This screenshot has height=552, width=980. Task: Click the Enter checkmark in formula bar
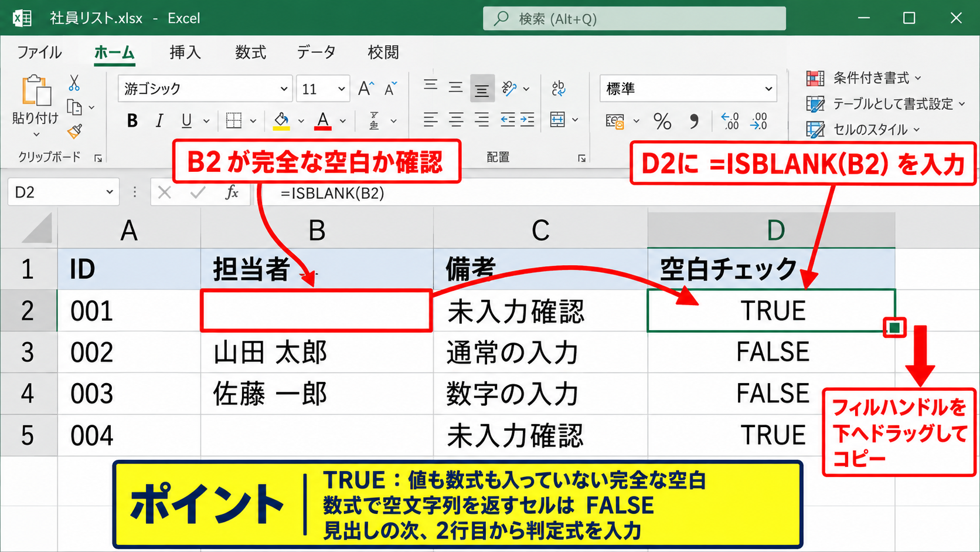click(x=198, y=192)
